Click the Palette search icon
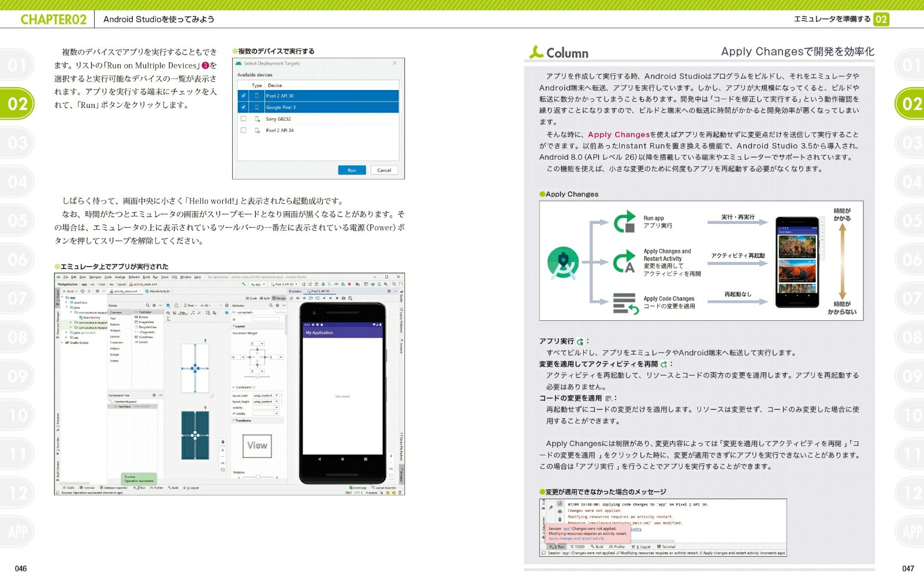The image size is (924, 588). [147, 305]
